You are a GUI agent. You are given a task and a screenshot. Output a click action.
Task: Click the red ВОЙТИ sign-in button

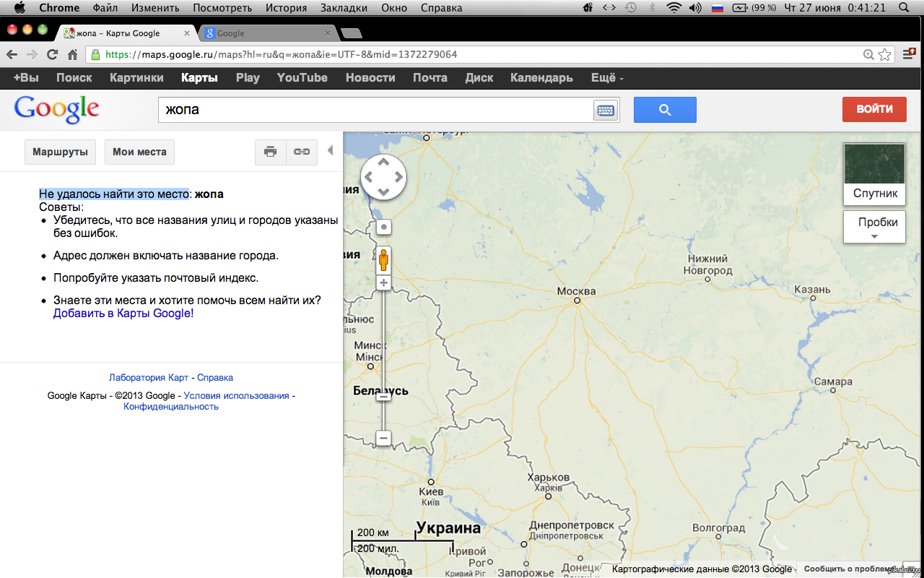click(x=874, y=109)
